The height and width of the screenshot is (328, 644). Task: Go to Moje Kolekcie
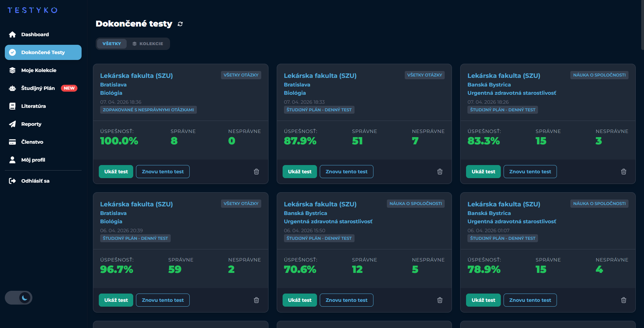tap(39, 70)
